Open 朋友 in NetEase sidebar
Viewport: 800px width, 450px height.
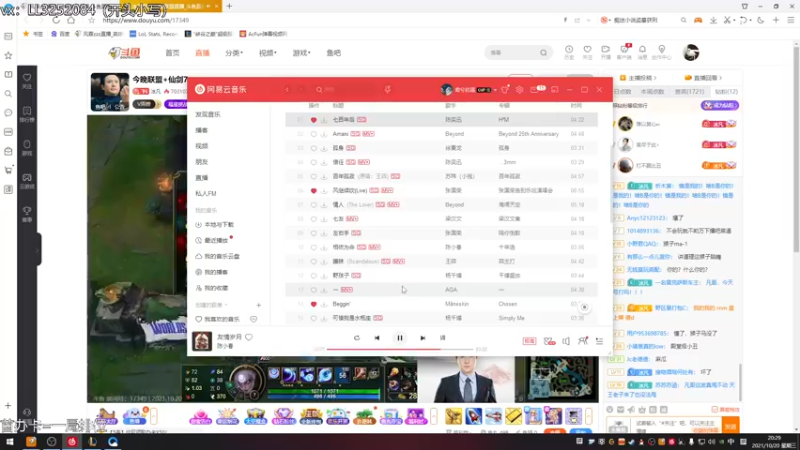[x=202, y=162]
